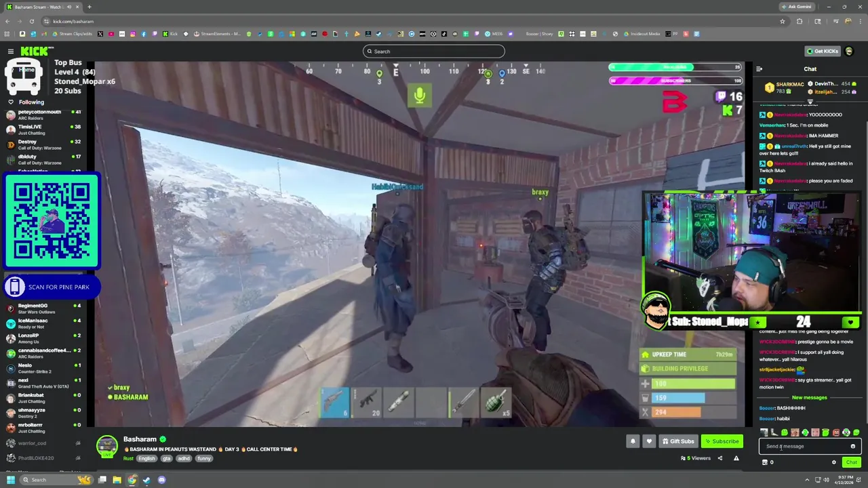Open Windows Start menu
868x488 pixels.
tap(10, 480)
